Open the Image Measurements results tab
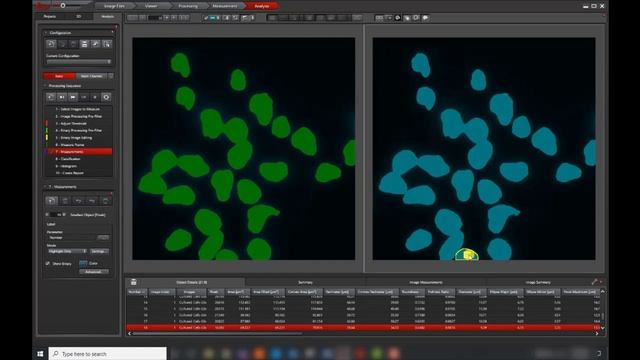The height and width of the screenshot is (360, 640). point(426,282)
